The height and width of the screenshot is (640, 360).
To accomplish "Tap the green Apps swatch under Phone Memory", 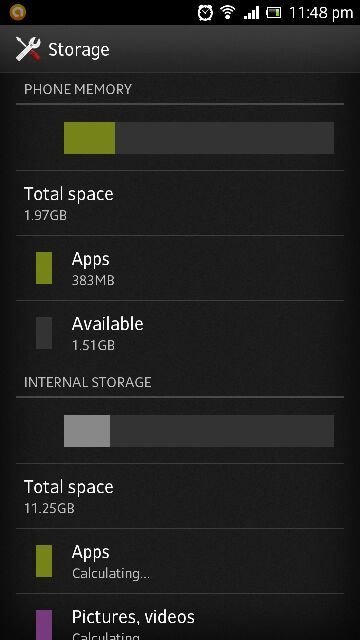I will point(44,268).
